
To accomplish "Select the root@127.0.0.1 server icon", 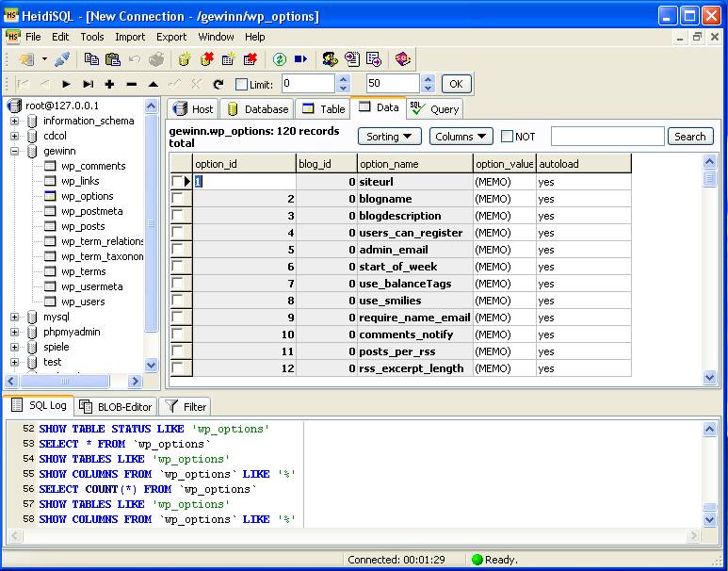I will click(x=14, y=106).
